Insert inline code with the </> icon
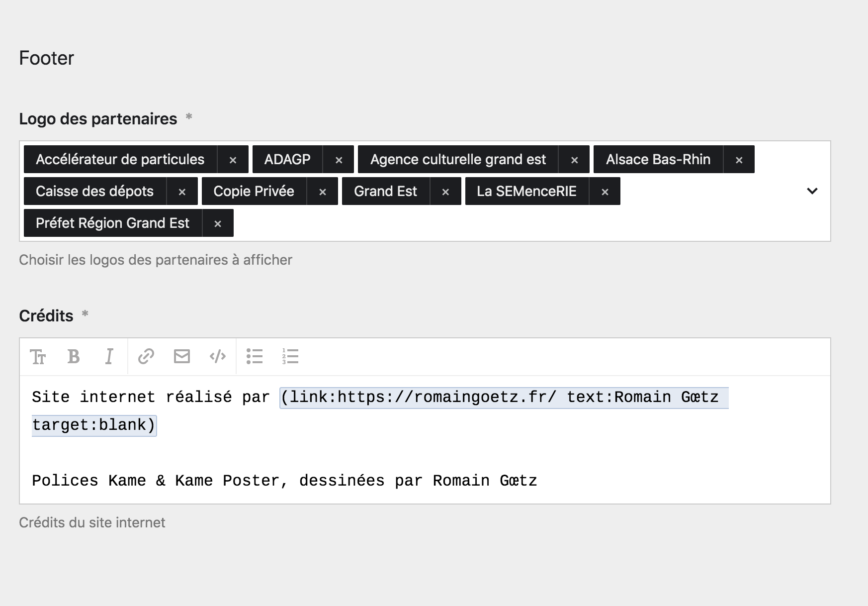Viewport: 868px width, 606px height. pos(218,356)
